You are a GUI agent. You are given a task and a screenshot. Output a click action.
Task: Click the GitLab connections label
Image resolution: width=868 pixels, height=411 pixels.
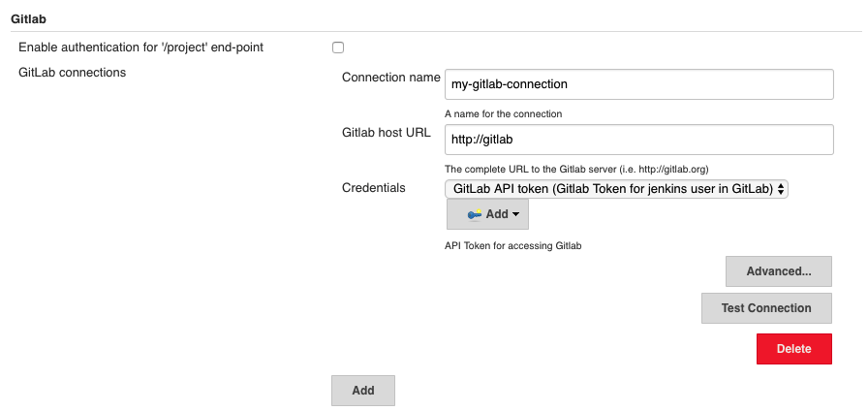point(72,73)
